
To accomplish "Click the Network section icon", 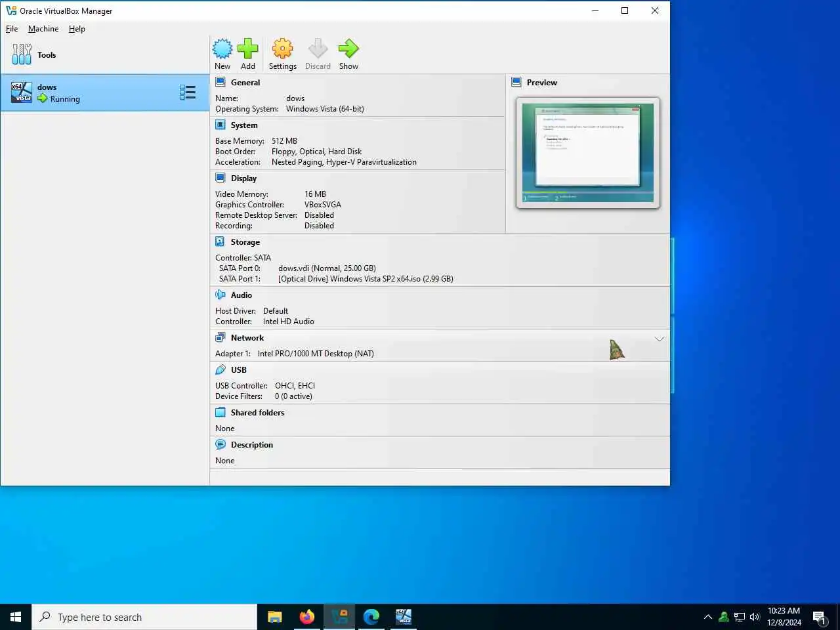I will [220, 338].
